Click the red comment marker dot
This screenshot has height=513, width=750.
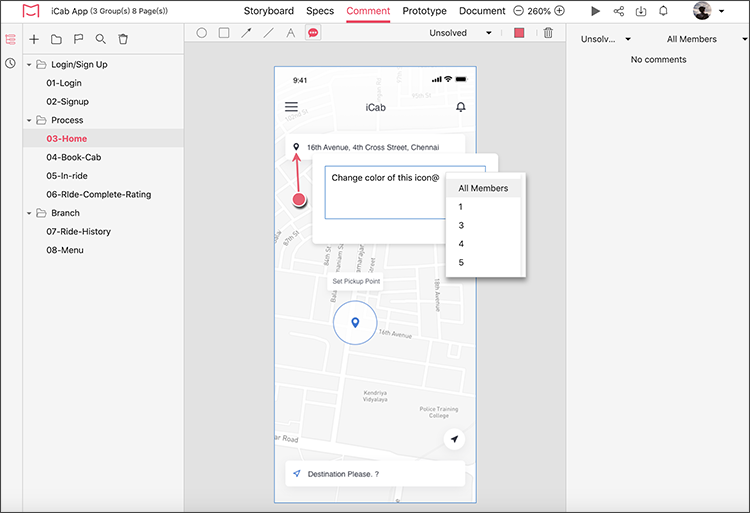[299, 199]
